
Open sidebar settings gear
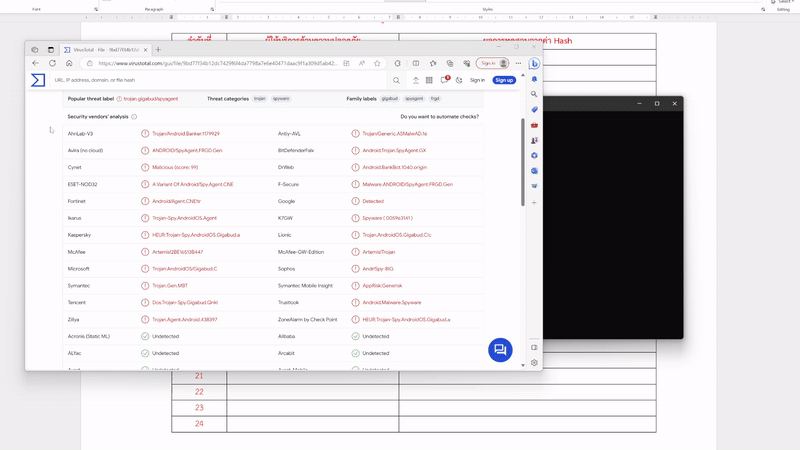click(x=534, y=363)
